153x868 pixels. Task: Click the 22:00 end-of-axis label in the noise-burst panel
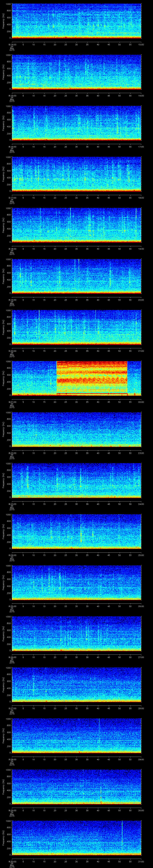[141, 402]
